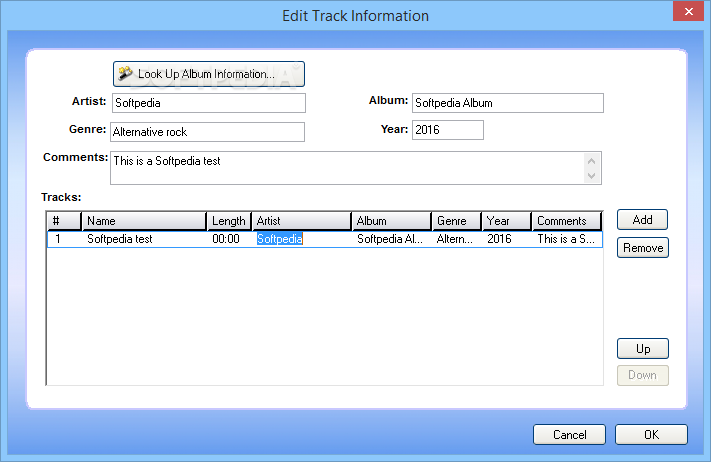711x462 pixels.
Task: Move the track Up
Action: point(643,349)
